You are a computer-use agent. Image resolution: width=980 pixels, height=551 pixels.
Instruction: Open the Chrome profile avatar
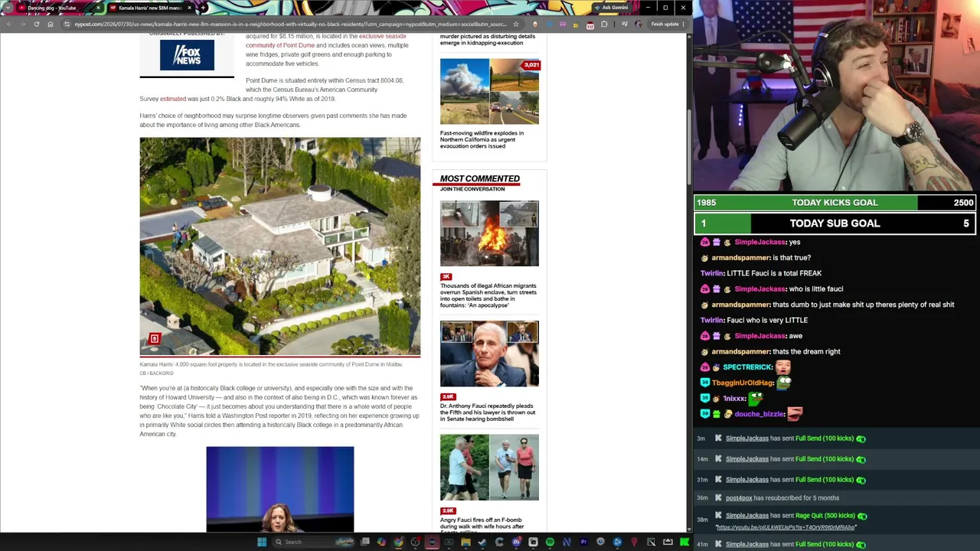click(639, 24)
